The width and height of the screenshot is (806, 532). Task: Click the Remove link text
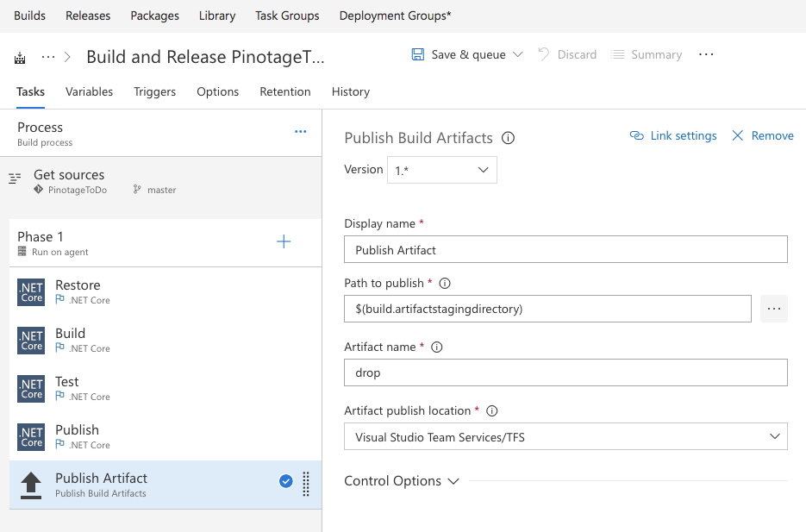pos(772,135)
